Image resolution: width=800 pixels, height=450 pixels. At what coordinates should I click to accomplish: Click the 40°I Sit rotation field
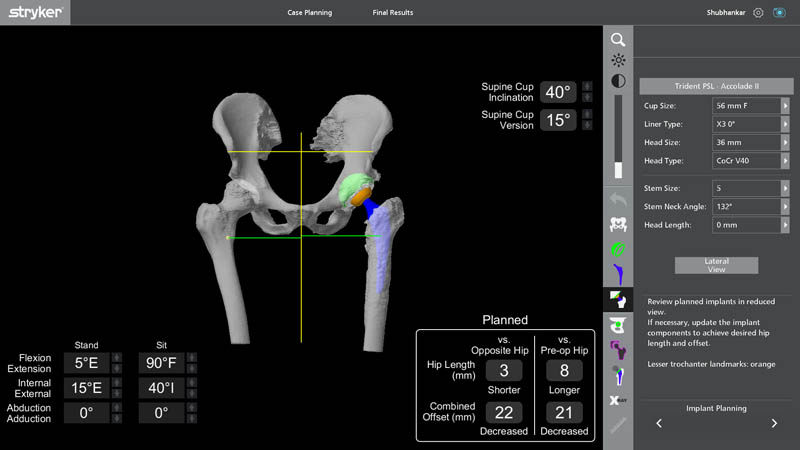pyautogui.click(x=161, y=388)
